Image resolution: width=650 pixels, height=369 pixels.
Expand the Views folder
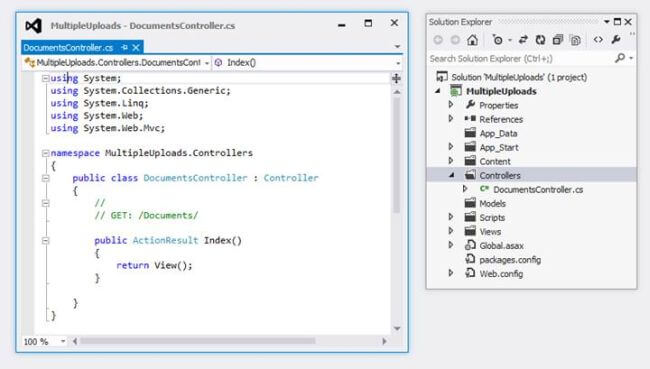coord(451,231)
